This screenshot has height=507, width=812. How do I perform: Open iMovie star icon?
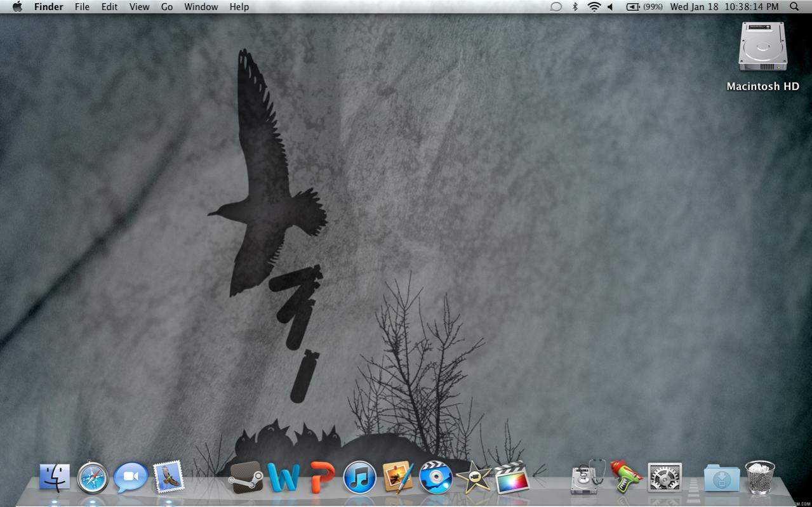pyautogui.click(x=474, y=477)
